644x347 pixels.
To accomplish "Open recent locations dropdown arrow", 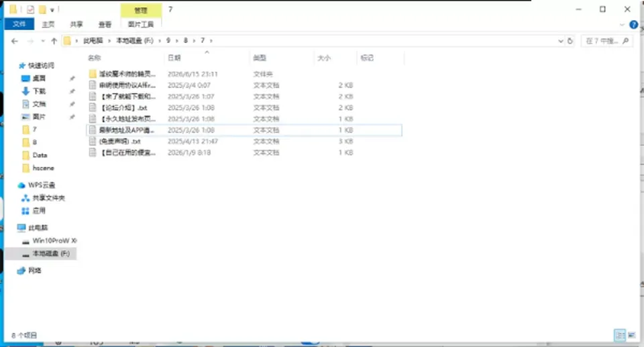I will click(43, 41).
